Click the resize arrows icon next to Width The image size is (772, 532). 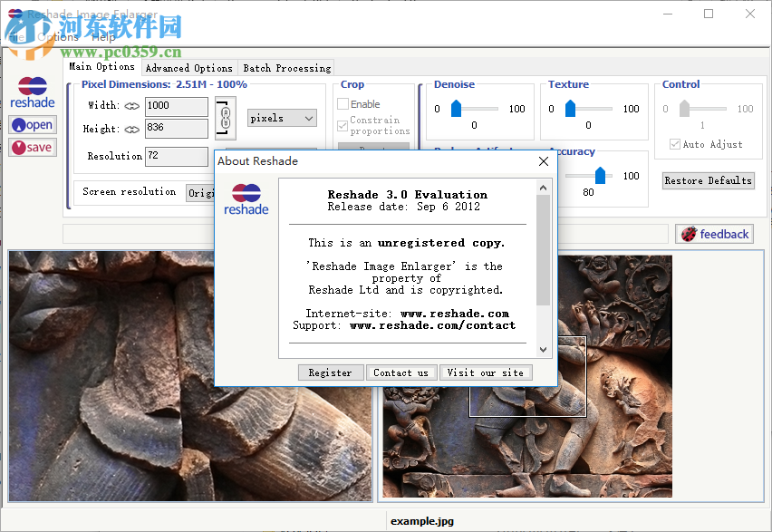pos(131,106)
